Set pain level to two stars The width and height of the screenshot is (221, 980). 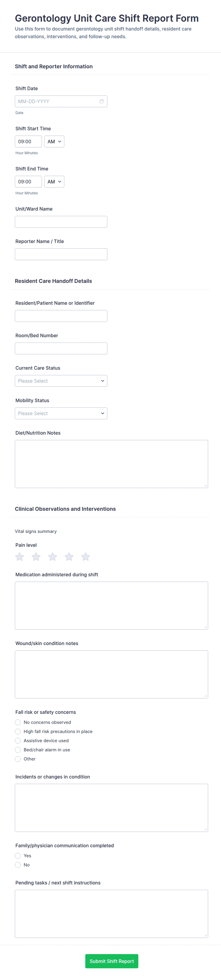(36, 557)
